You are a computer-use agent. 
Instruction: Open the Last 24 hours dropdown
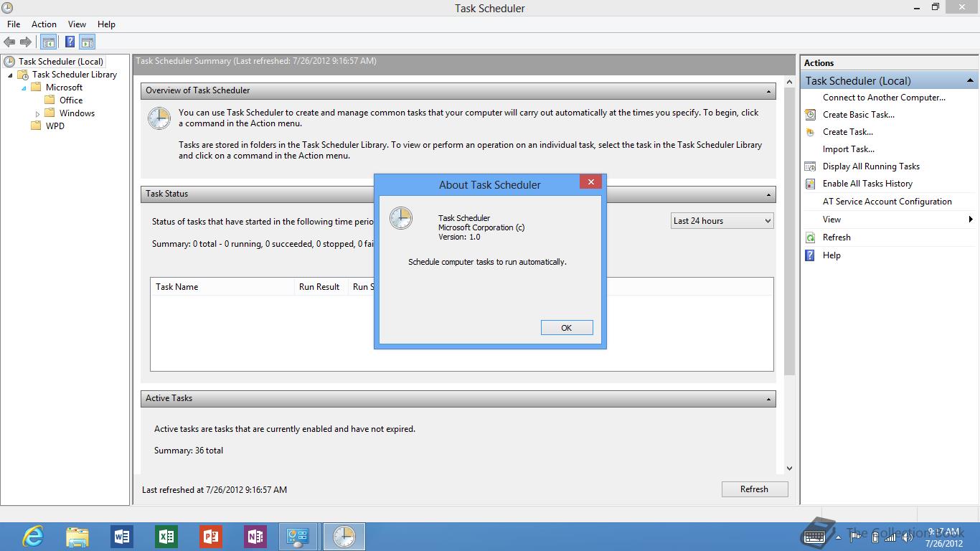tap(722, 221)
